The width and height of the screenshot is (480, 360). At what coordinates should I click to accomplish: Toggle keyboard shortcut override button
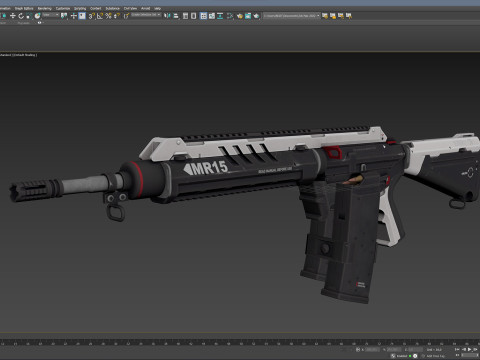pyautogui.click(x=82, y=16)
